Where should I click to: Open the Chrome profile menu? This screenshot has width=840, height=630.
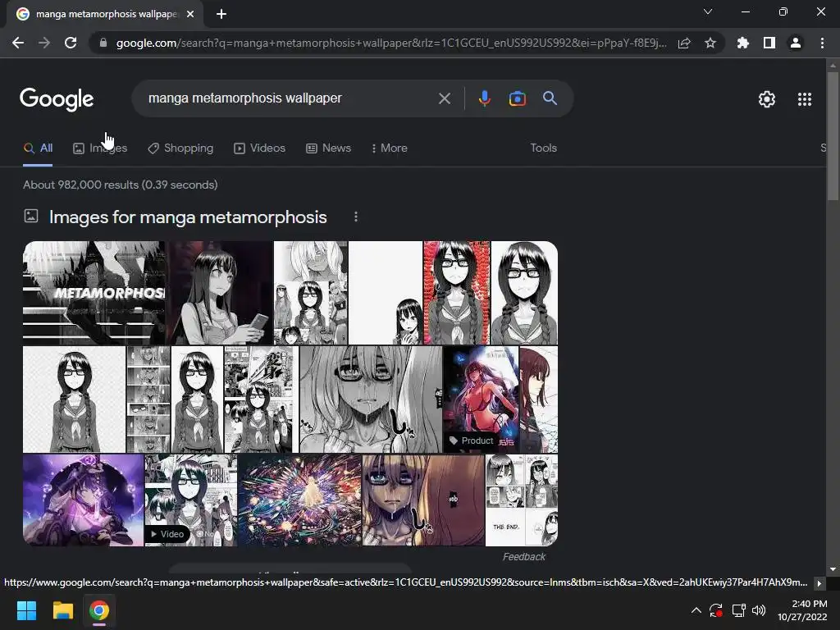pos(796,43)
